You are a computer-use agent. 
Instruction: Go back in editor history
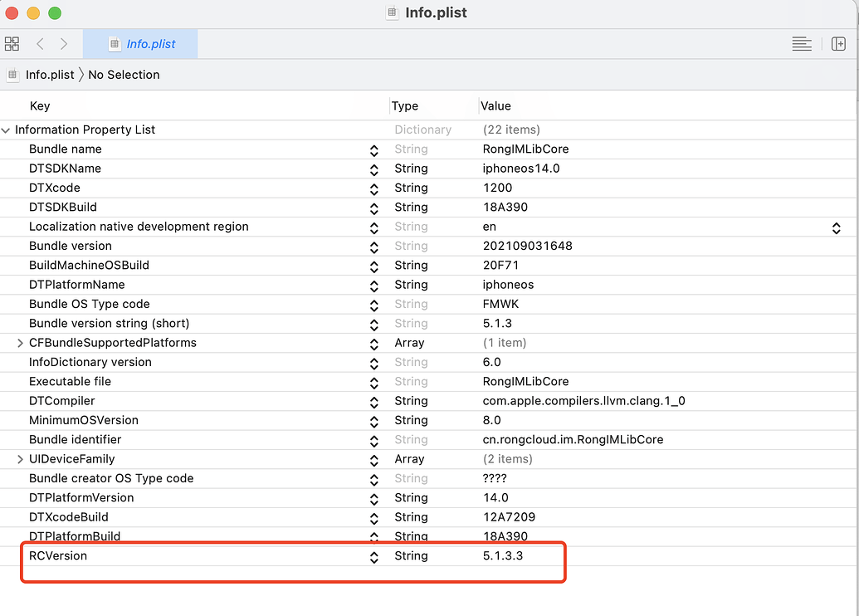(x=40, y=44)
